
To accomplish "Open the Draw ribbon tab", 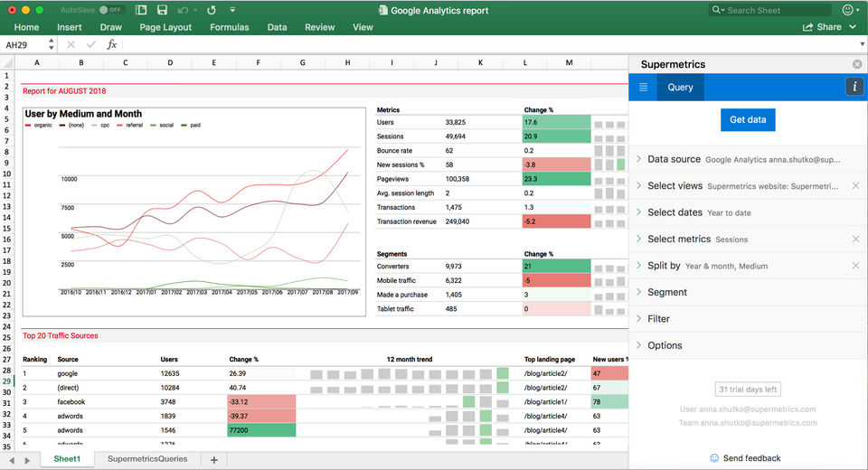I will [x=110, y=27].
